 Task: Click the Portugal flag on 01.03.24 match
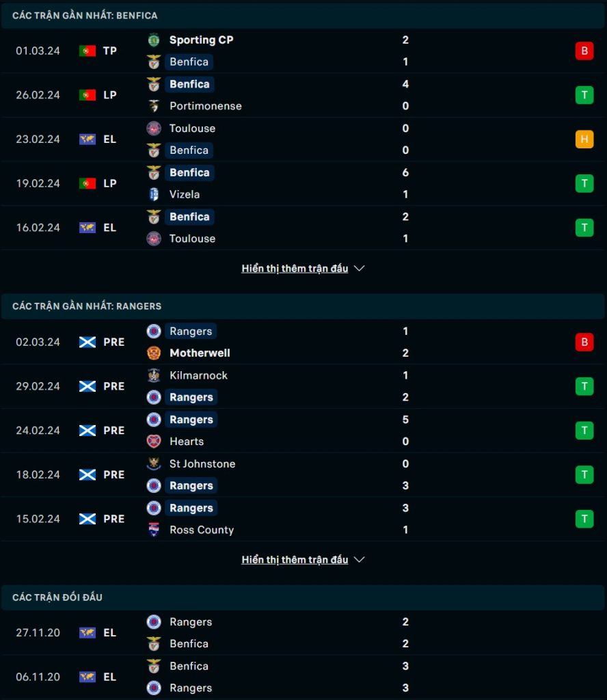pyautogui.click(x=87, y=51)
